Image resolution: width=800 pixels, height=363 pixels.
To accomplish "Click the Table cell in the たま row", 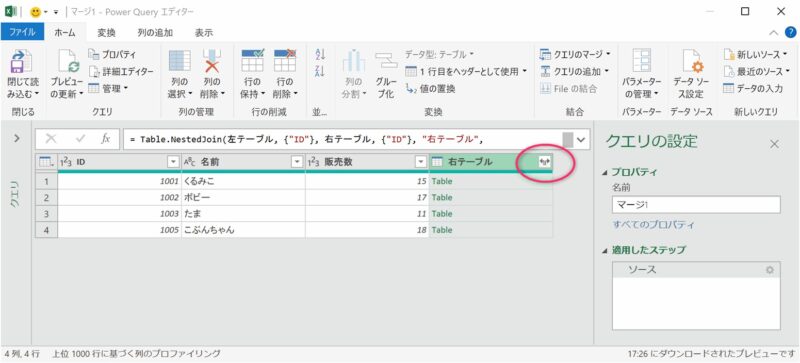I will tap(491, 213).
